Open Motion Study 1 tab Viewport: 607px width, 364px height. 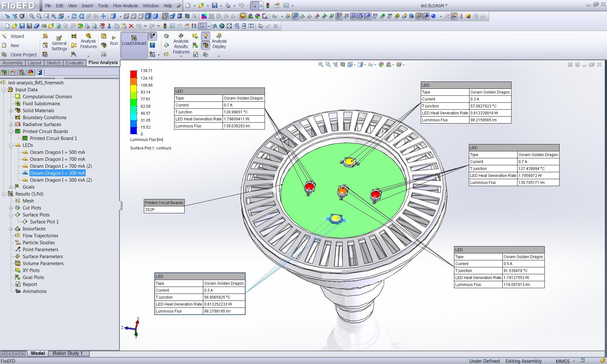67,353
